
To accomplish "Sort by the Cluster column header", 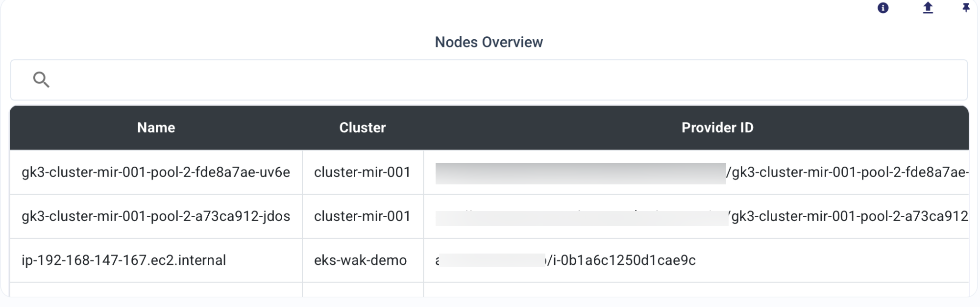I will (363, 128).
